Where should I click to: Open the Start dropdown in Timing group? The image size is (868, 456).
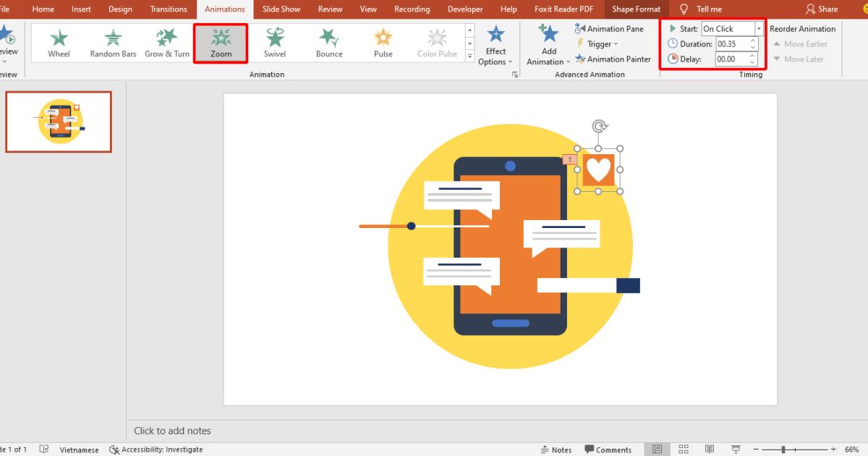[x=759, y=28]
